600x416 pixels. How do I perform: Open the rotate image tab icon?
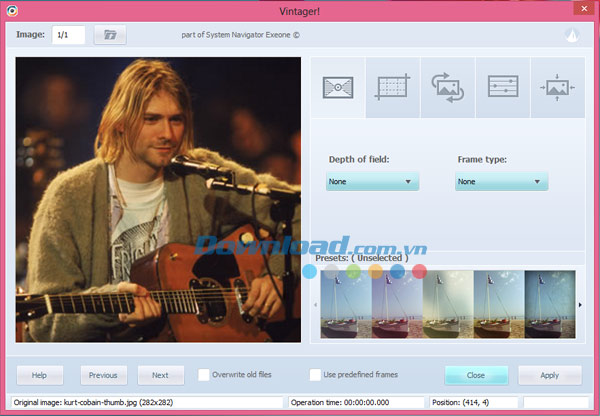[447, 87]
